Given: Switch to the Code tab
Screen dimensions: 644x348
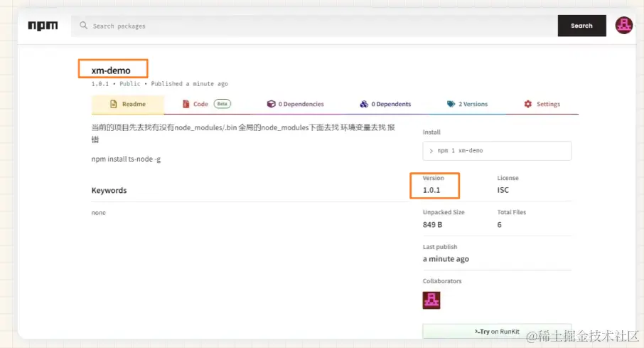Looking at the screenshot, I should [x=207, y=104].
